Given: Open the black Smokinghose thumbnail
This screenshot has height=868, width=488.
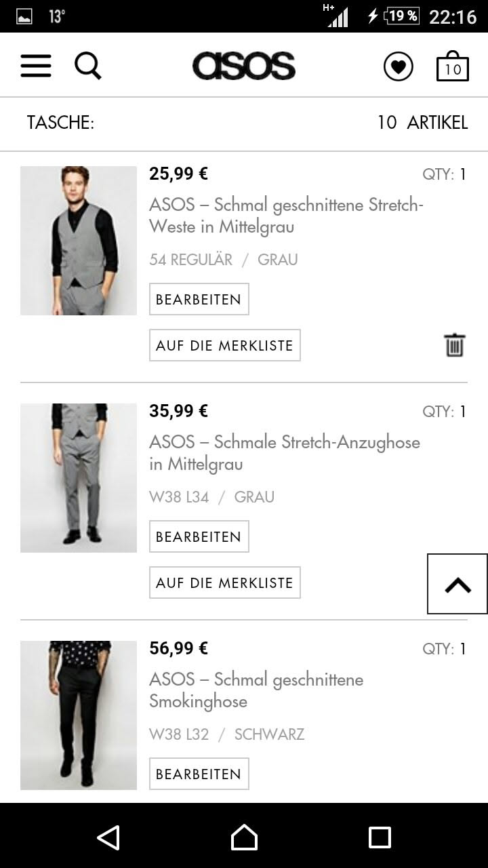Looking at the screenshot, I should click(x=79, y=715).
